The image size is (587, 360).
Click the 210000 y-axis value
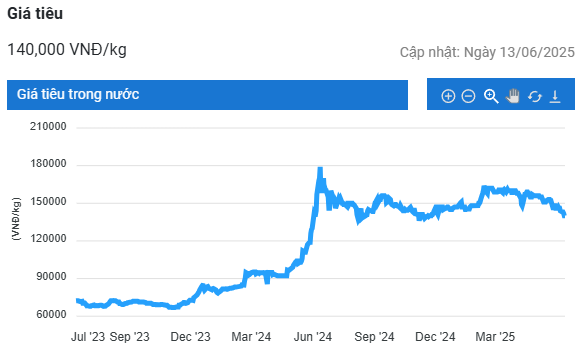[x=48, y=126]
